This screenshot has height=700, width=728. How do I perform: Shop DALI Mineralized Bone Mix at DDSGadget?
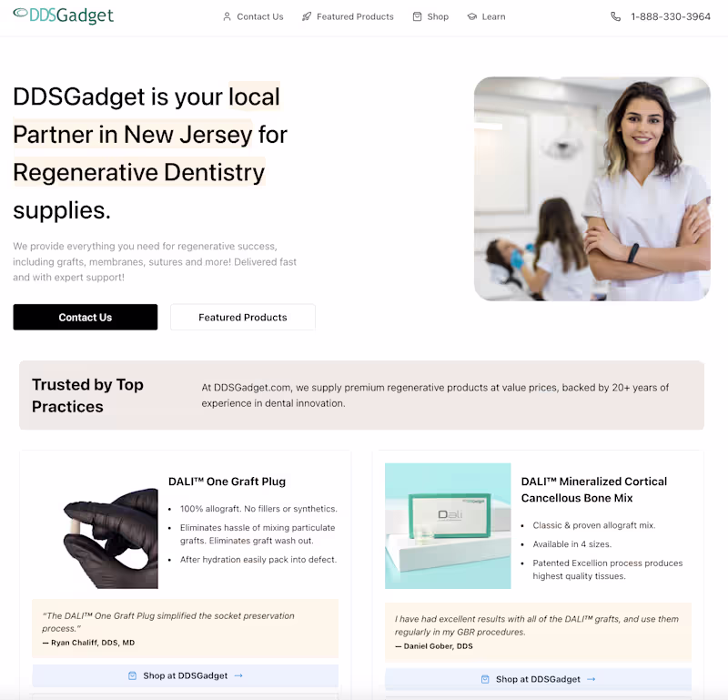538,679
